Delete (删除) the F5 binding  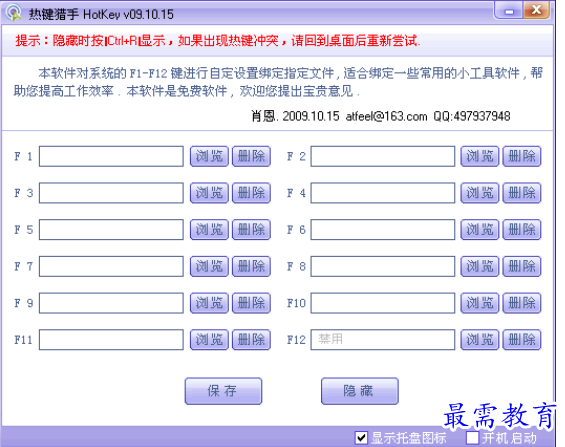tap(252, 229)
